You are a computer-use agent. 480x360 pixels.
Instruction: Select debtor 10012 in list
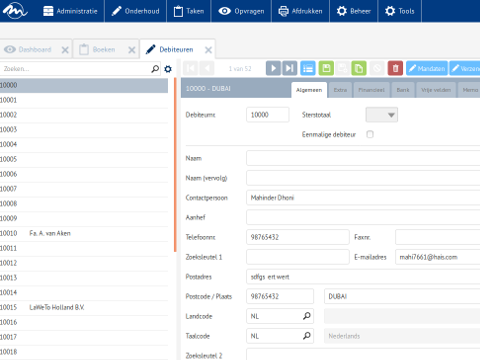coord(84,263)
